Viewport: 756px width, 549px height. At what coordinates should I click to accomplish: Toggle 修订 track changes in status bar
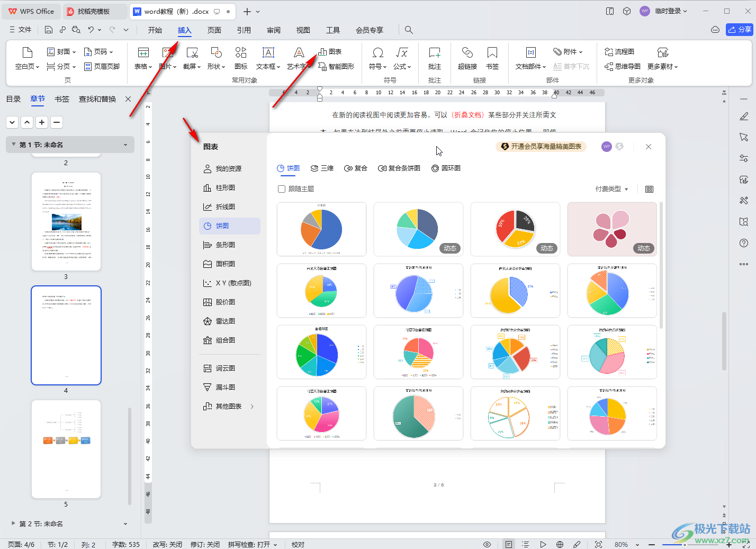[205, 544]
